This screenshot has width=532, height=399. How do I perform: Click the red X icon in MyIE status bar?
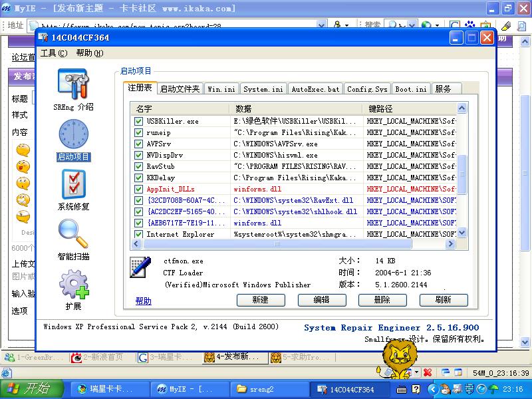tap(428, 372)
